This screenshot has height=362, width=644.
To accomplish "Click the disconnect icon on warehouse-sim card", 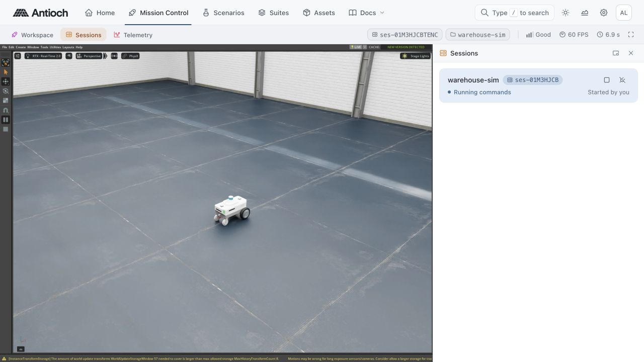I will (622, 80).
